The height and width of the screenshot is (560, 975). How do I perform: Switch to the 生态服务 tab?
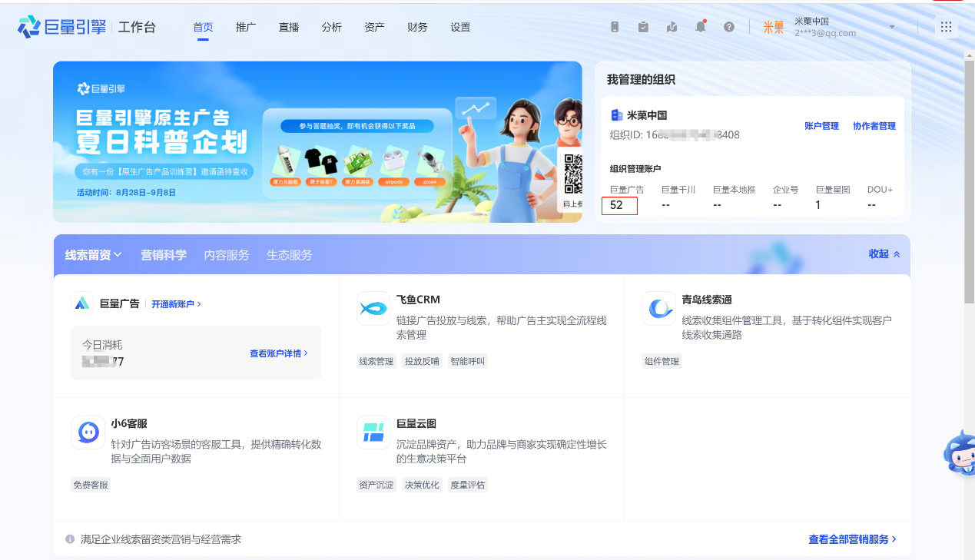tap(290, 255)
